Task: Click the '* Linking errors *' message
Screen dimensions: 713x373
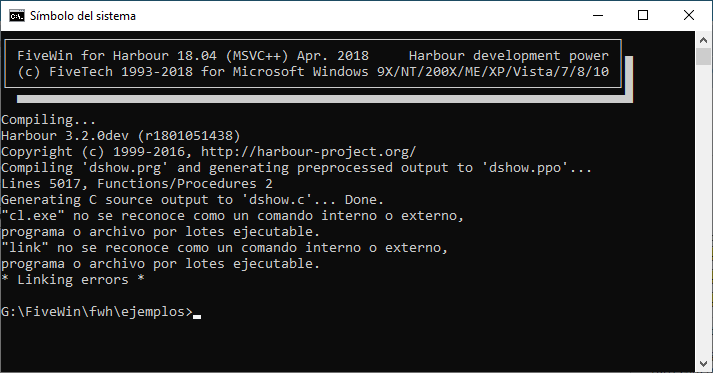Action: tap(73, 279)
